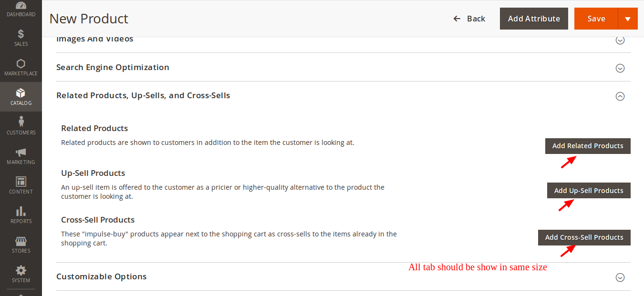
Task: Click the Catalog sidebar icon
Action: pos(21,96)
